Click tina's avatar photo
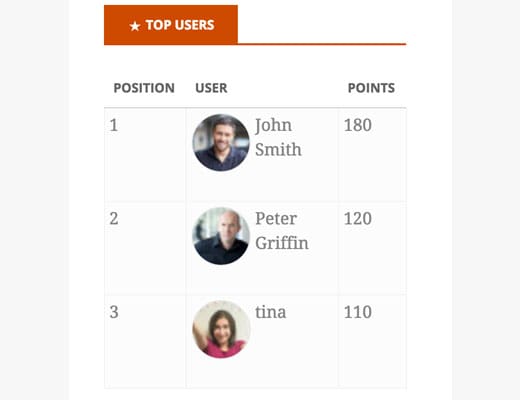Screen dimensions: 520x400 (x=221, y=329)
